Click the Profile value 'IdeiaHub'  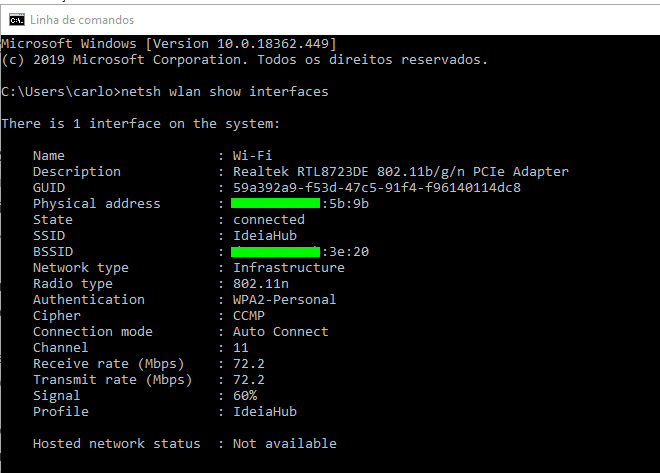point(265,412)
